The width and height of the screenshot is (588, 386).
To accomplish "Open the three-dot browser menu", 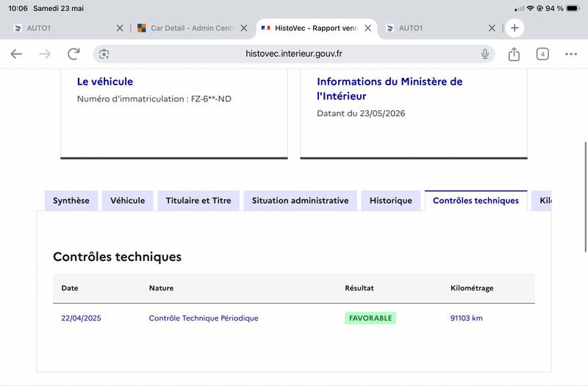I will click(571, 54).
